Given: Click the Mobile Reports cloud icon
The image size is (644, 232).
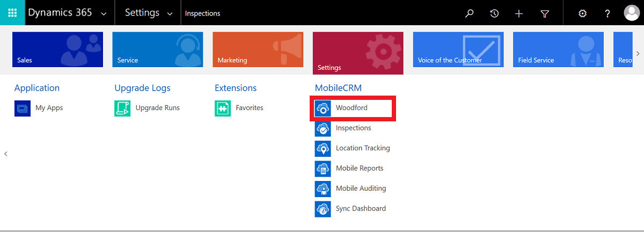Looking at the screenshot, I should click(323, 169).
